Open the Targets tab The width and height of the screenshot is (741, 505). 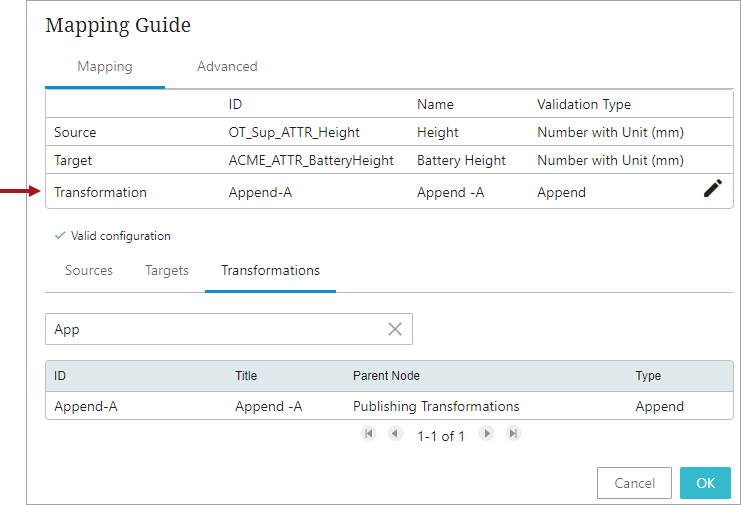point(167,271)
